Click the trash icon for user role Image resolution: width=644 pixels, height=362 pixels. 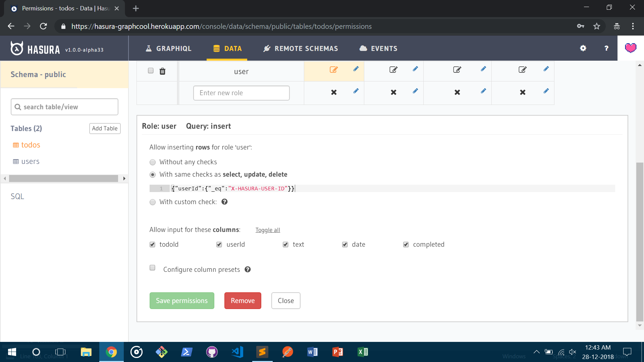(x=162, y=71)
